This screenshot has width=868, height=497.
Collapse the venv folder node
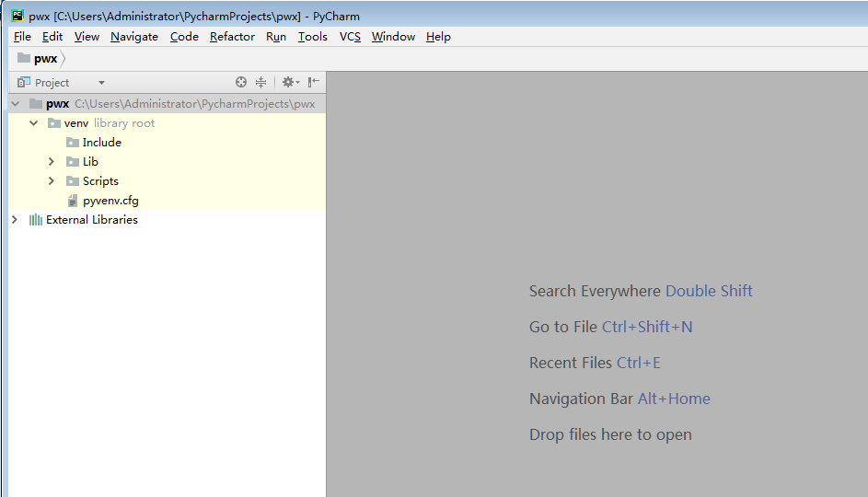(x=34, y=122)
